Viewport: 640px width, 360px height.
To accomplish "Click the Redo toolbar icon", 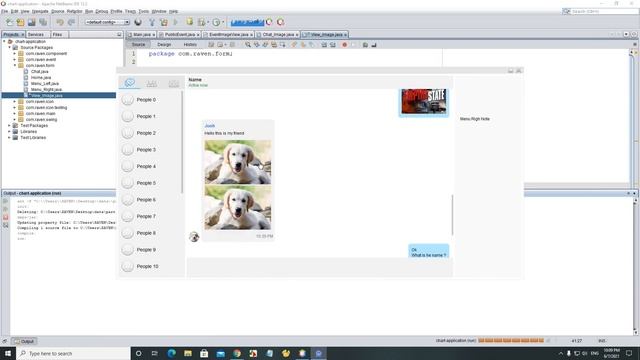I will click(71, 22).
